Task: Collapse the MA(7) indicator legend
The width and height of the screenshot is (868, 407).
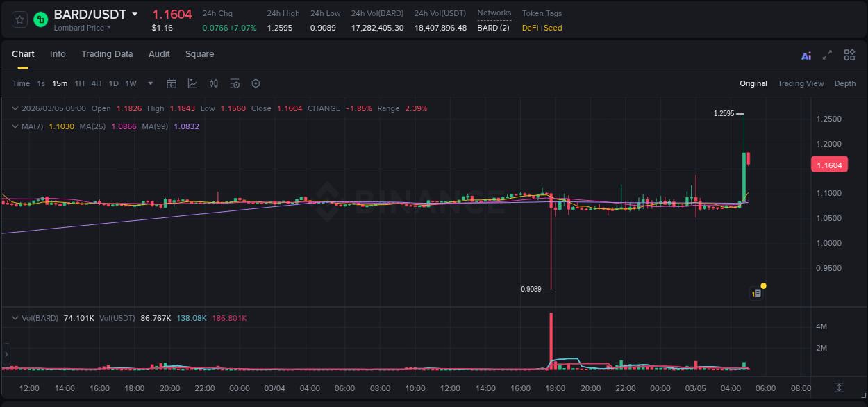Action: tap(15, 126)
